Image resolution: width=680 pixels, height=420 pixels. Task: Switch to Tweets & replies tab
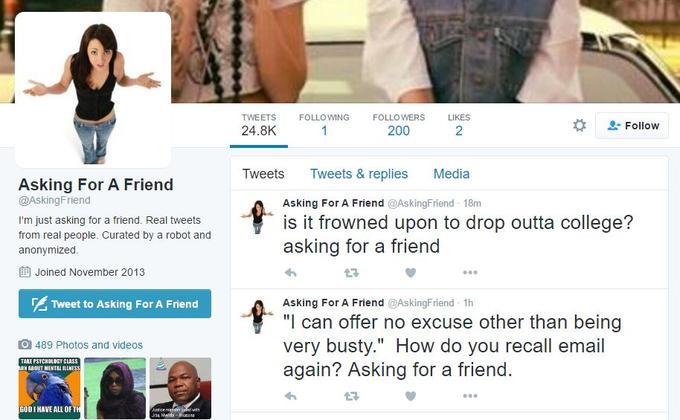point(359,174)
